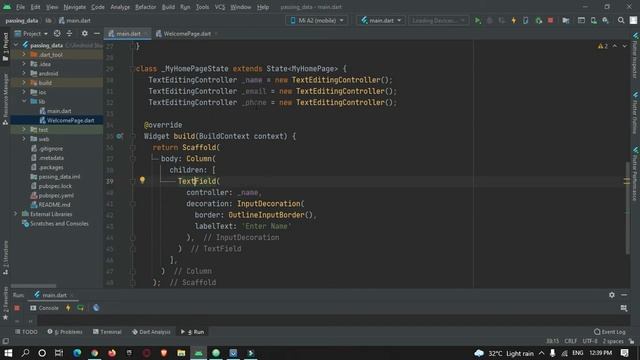Click UTF-8 encoding in status bar
640x360 pixels.
(x=590, y=341)
